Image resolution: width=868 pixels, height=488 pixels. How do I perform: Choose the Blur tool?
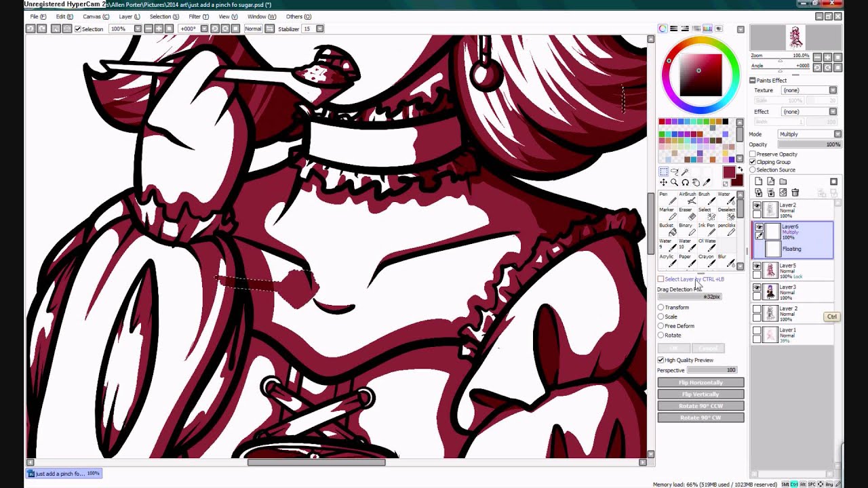tap(726, 260)
